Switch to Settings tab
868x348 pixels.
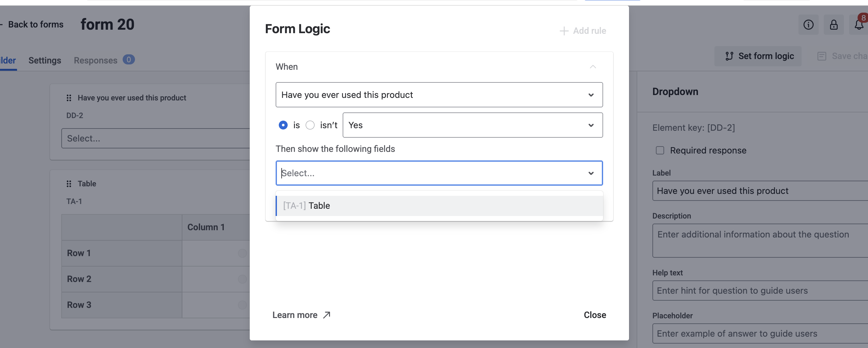tap(45, 61)
